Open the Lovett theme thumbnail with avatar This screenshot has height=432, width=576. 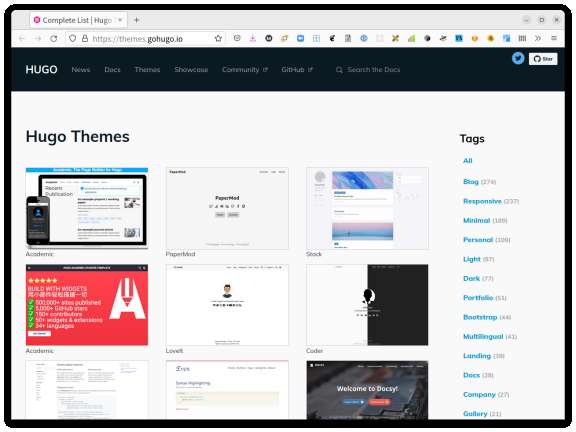click(x=227, y=305)
